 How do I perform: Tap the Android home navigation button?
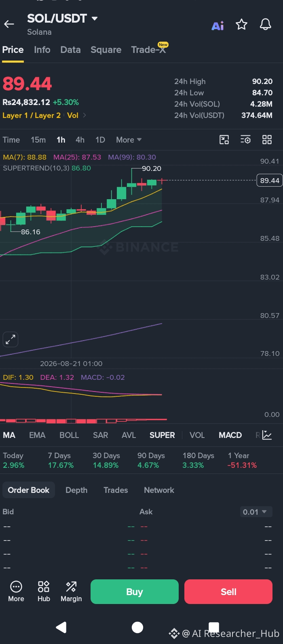(137, 627)
